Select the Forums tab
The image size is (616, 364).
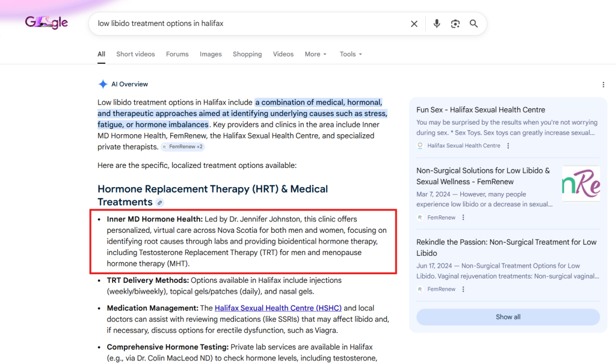(x=177, y=54)
